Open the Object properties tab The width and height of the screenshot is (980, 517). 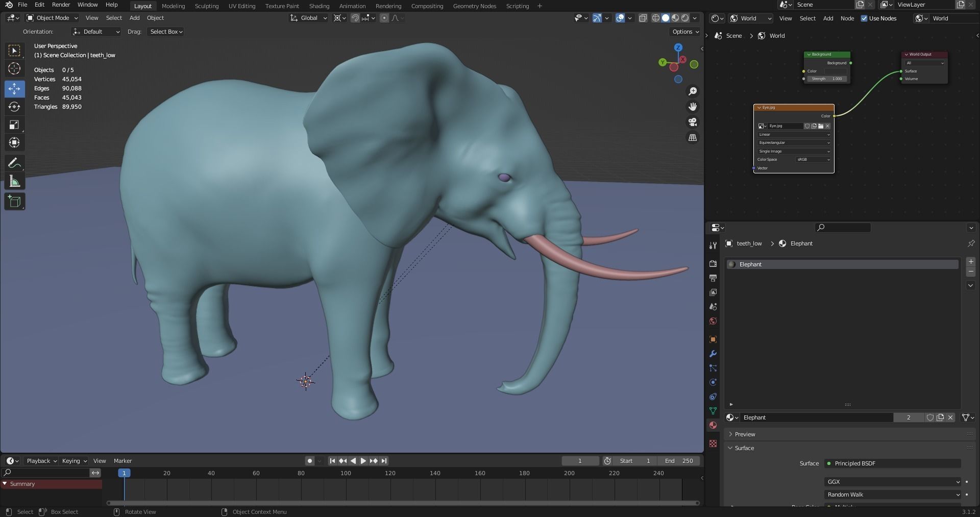pyautogui.click(x=713, y=339)
